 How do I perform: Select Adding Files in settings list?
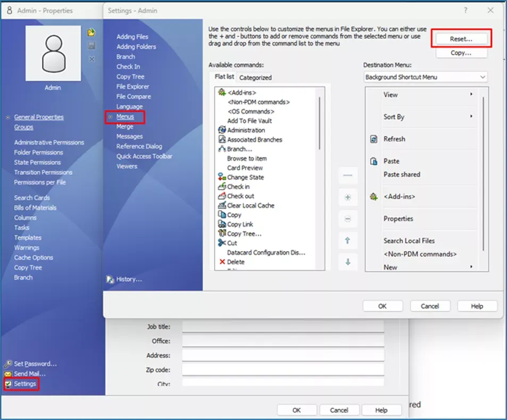tap(132, 37)
